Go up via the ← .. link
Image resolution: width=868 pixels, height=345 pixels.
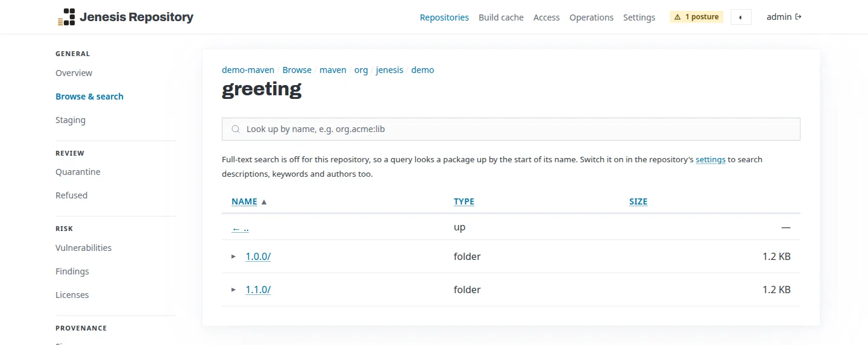(240, 228)
